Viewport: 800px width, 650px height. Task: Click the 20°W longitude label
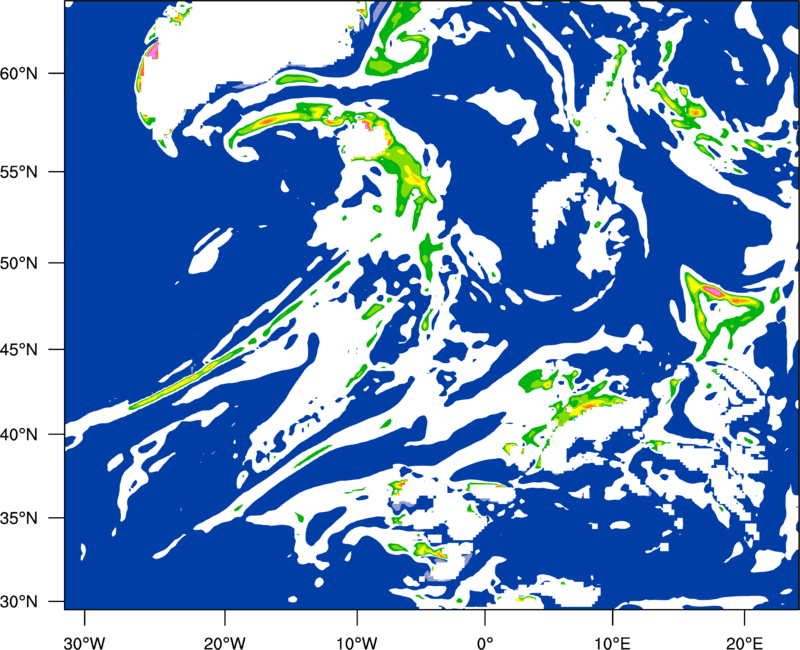225,643
